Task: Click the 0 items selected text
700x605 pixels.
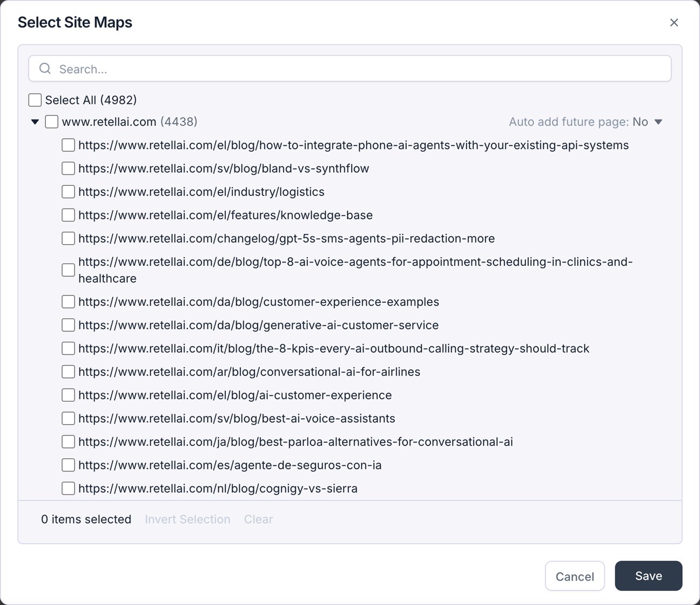Action: (86, 519)
